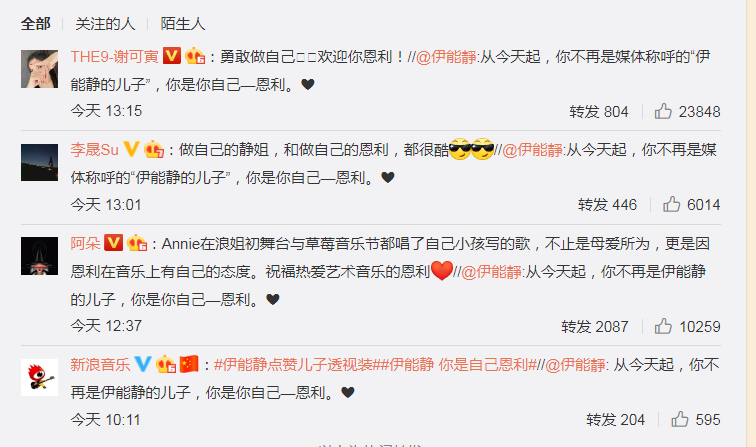Click blue V verified badge beside 新浪音乐

pos(143,364)
